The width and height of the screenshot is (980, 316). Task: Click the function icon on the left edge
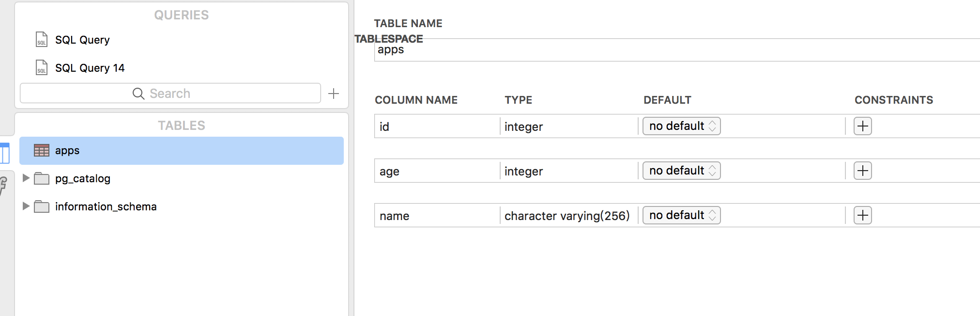click(x=3, y=186)
